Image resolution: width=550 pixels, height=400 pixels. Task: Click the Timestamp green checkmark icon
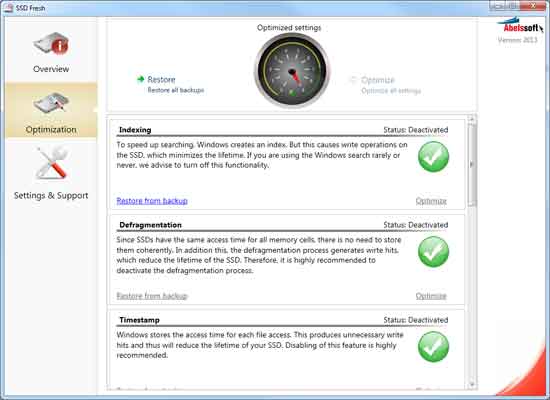433,346
